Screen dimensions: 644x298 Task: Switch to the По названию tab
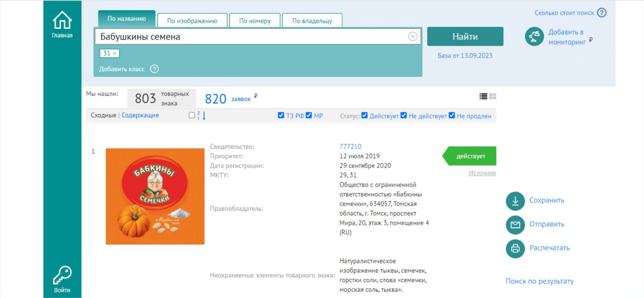pos(127,19)
